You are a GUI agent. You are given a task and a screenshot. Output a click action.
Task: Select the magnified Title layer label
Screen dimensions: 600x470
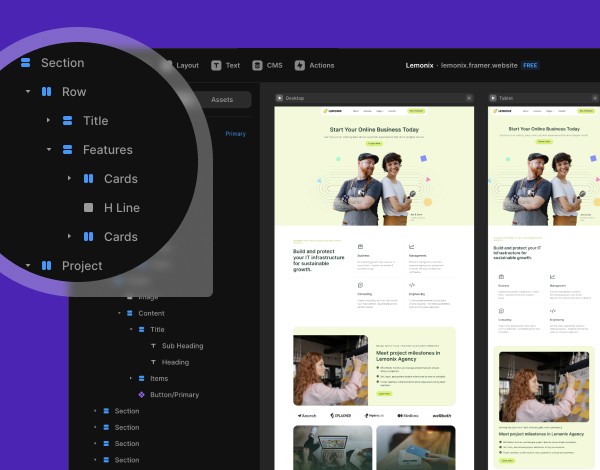[x=96, y=121]
